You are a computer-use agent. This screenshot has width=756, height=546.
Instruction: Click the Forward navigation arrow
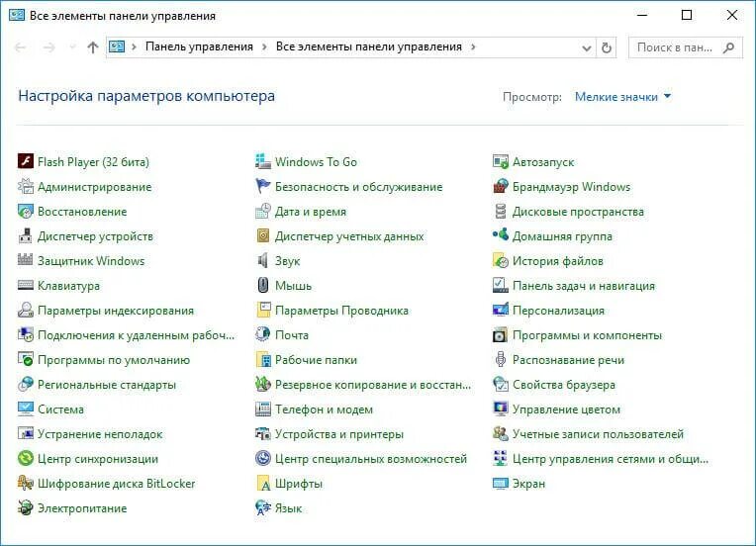48,47
